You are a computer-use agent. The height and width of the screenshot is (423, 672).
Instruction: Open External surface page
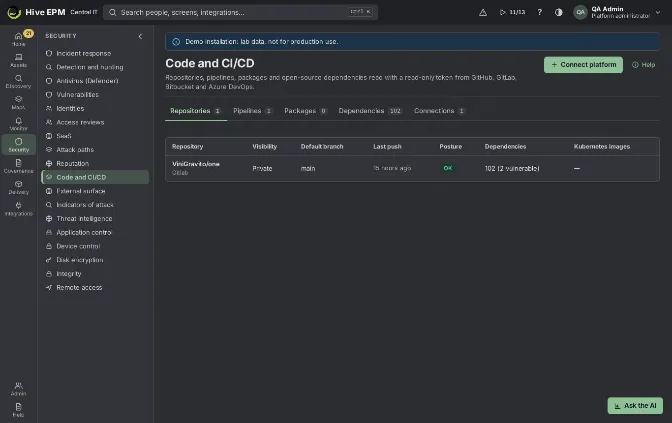pyautogui.click(x=95, y=191)
